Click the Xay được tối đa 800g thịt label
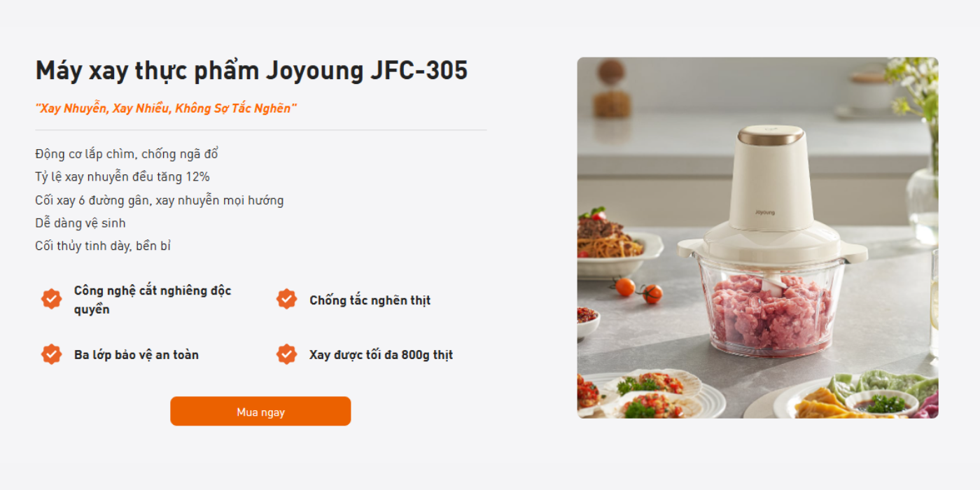The width and height of the screenshot is (980, 490). tap(381, 355)
